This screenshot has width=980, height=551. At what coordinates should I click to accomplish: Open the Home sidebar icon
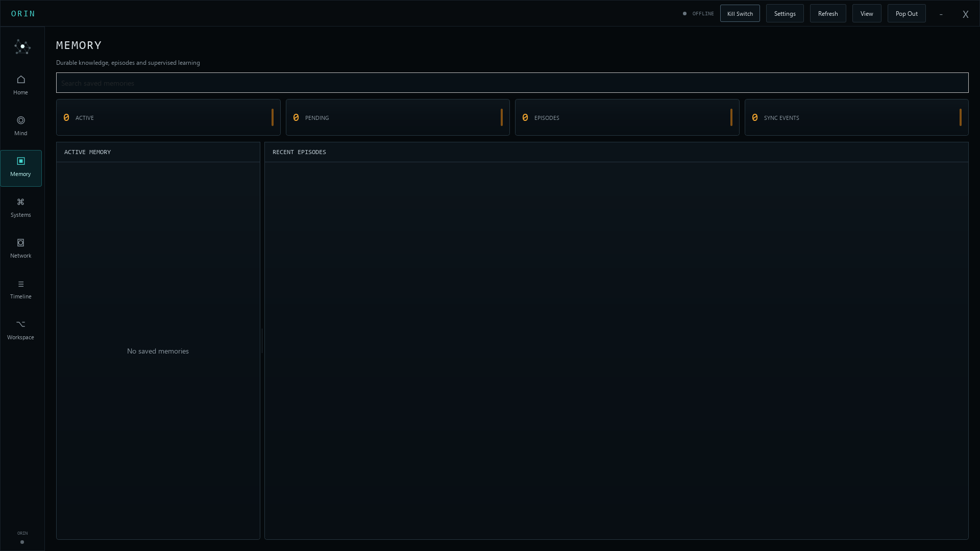coord(21,80)
